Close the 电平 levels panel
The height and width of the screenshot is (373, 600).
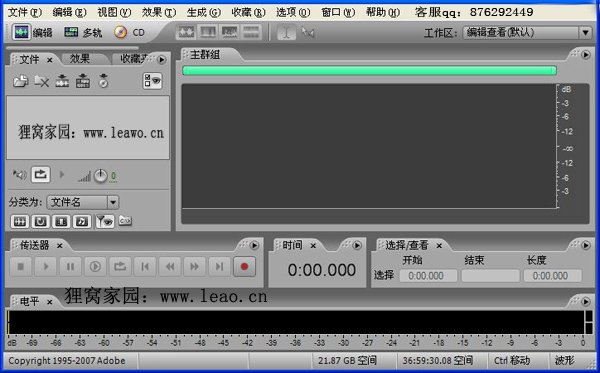(49, 302)
